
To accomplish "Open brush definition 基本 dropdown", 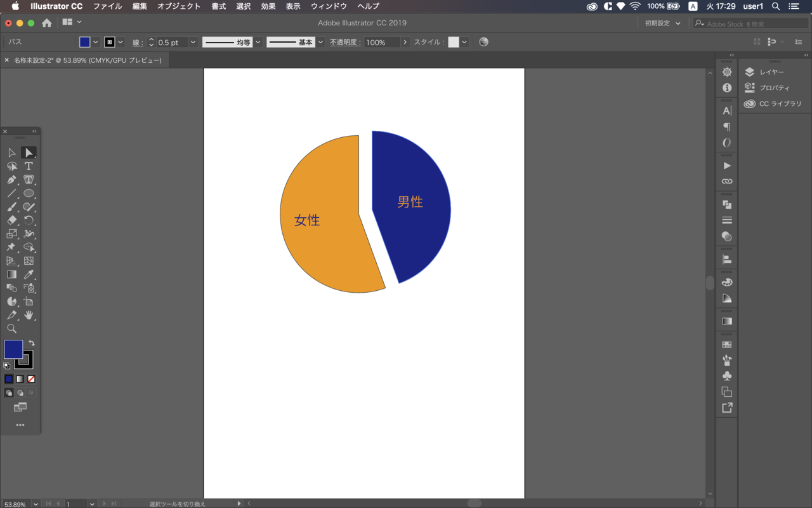I will [x=320, y=42].
